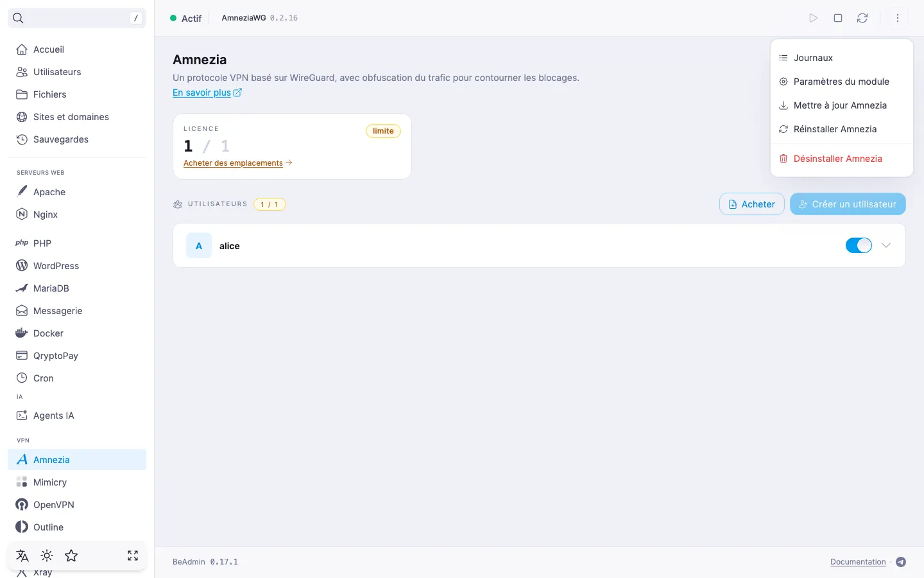Click Désinstaller Amnezia in the menu

click(x=841, y=159)
